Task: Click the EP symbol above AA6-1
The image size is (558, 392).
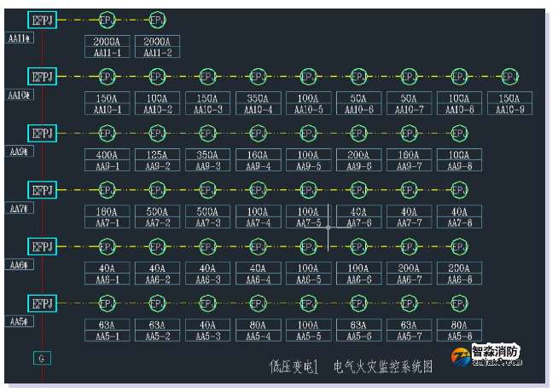Action: [107, 247]
